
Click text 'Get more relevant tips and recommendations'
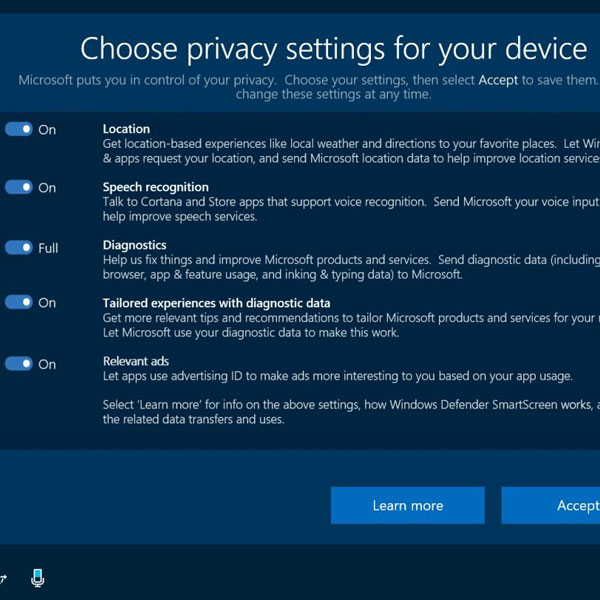click(x=221, y=318)
